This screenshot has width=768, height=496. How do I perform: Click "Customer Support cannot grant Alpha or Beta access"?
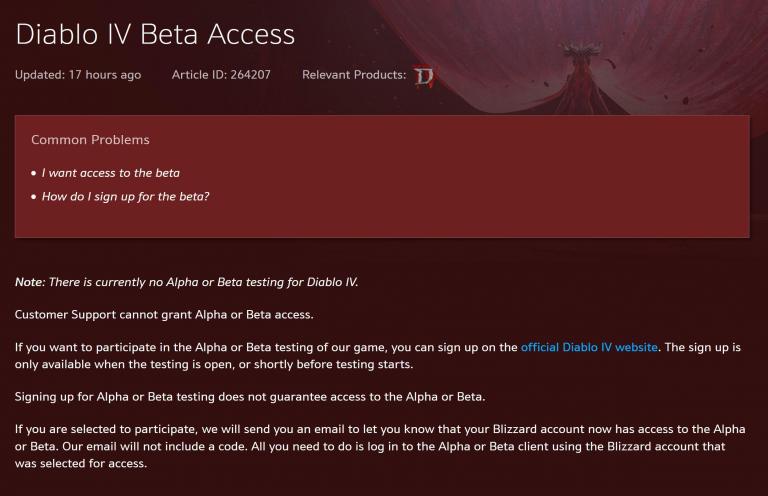164,315
